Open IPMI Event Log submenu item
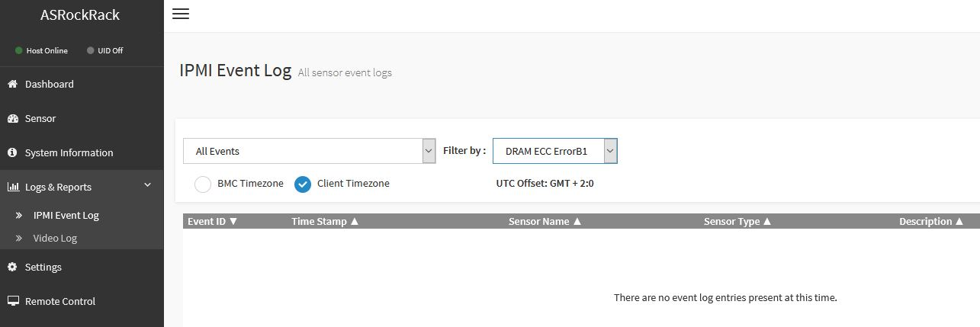 point(66,216)
